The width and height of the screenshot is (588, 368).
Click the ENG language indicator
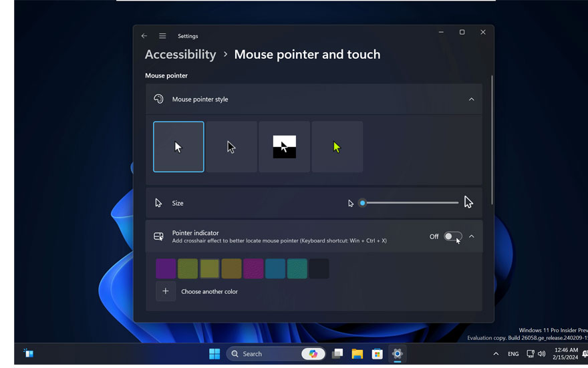pos(513,354)
